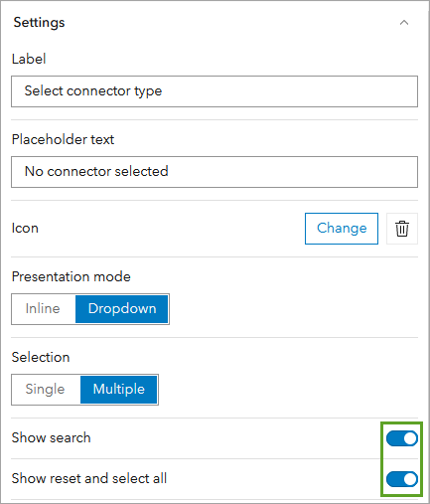
Task: Click the Show search label text
Action: 51,438
